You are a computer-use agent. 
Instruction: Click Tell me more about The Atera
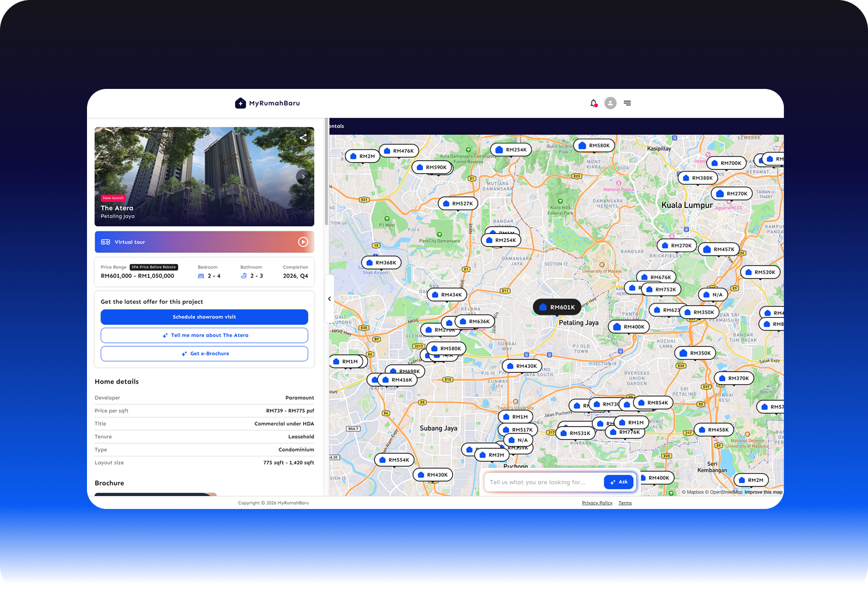point(204,335)
